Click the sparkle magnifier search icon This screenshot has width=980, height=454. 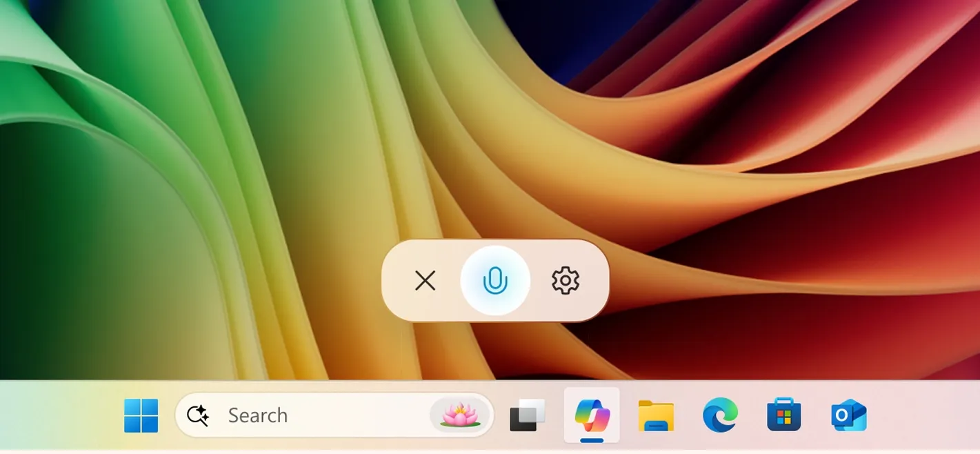tap(198, 415)
